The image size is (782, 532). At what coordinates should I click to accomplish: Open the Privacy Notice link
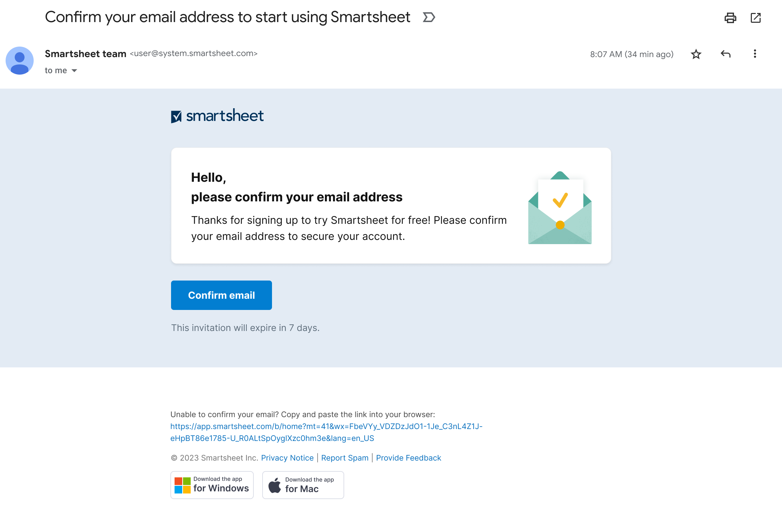click(287, 458)
